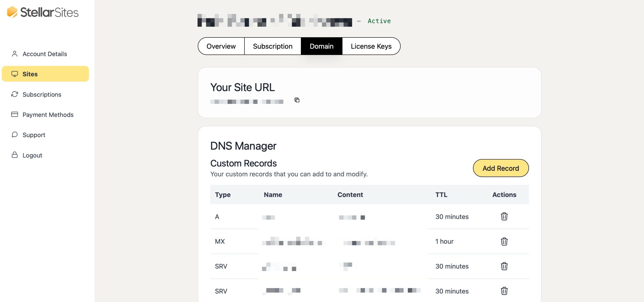Viewport: 644px width, 302px height.
Task: Delete the A record with the trash icon
Action: pos(504,217)
